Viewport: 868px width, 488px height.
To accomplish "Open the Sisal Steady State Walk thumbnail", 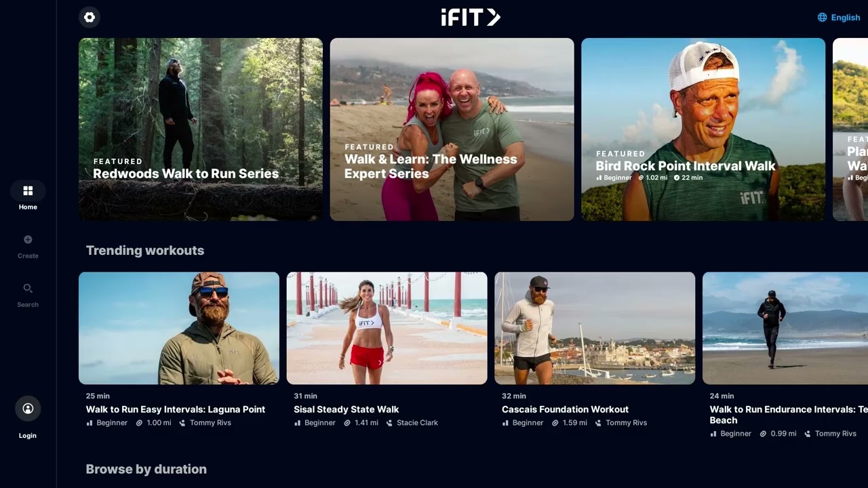I will (387, 328).
